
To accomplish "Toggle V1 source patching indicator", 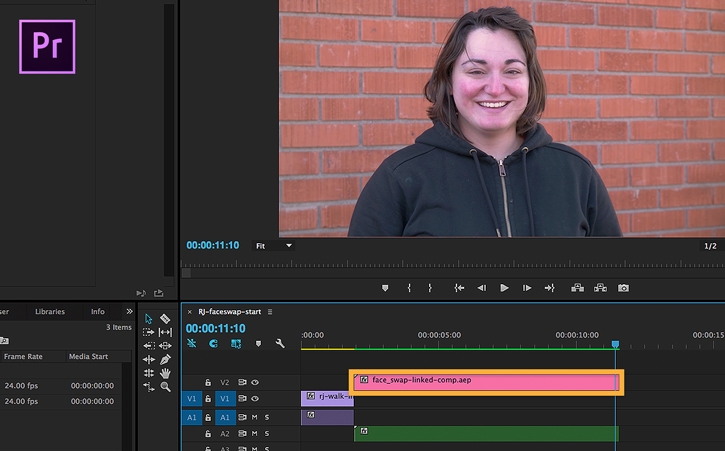I will click(191, 399).
